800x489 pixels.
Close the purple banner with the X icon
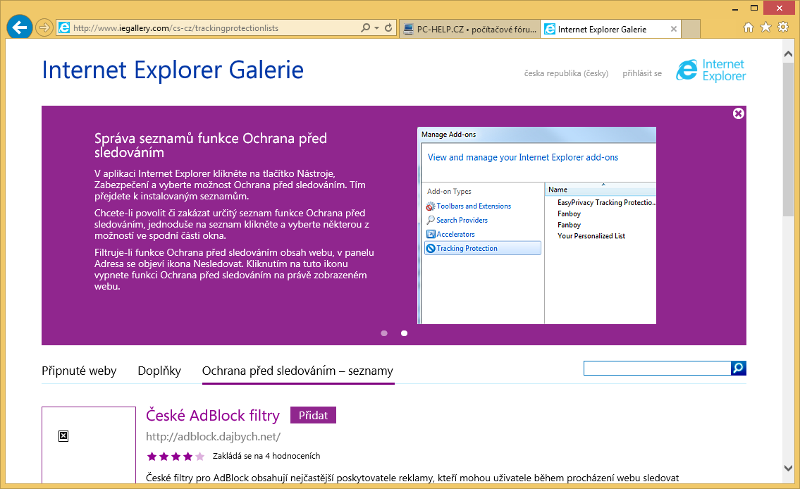point(738,113)
